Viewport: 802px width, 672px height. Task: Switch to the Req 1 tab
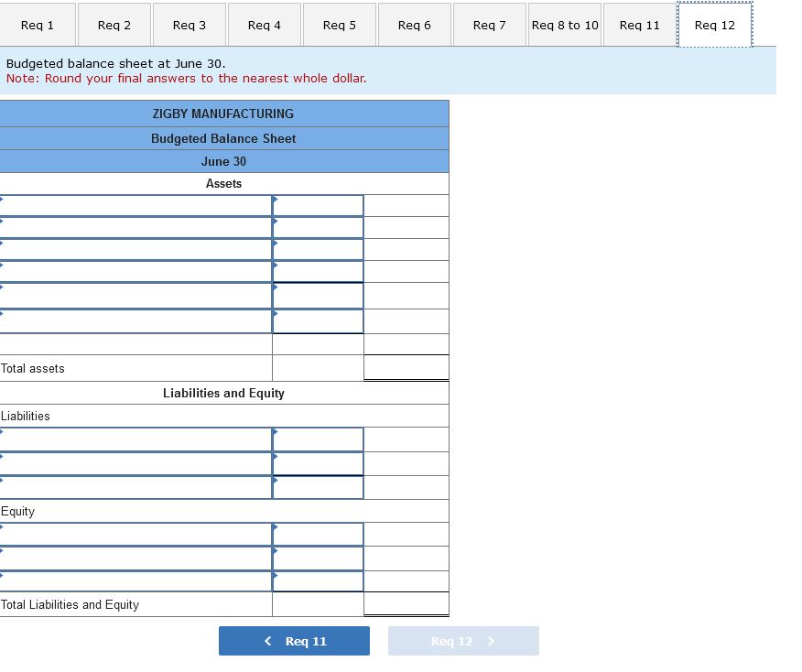[38, 25]
